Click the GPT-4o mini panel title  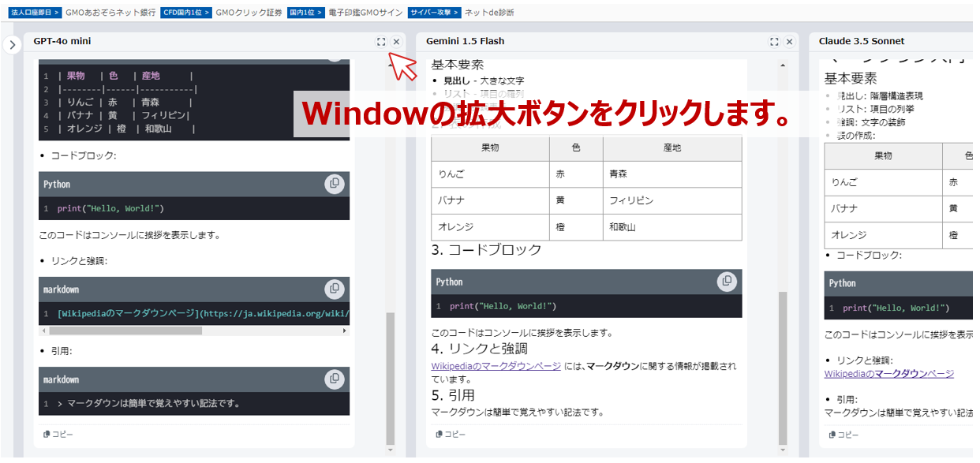62,41
